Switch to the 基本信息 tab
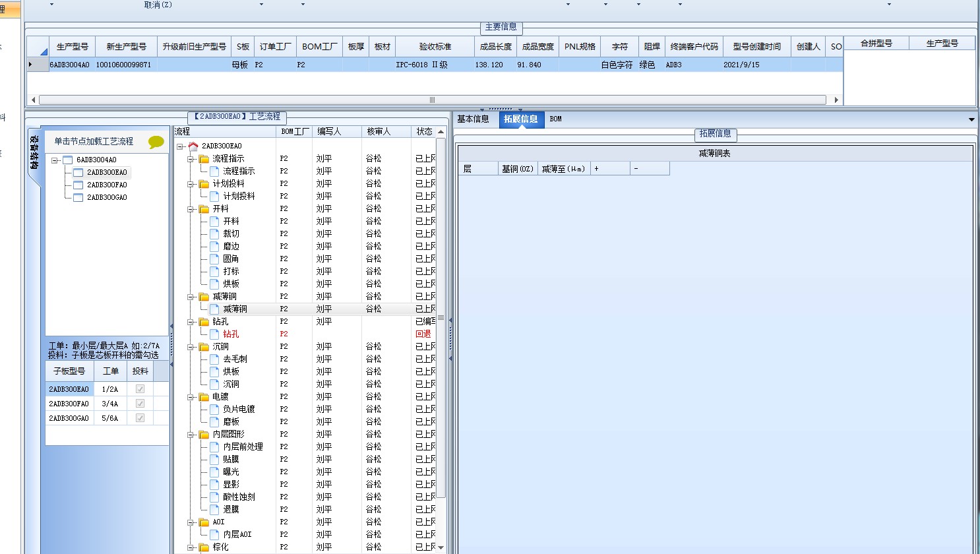 473,119
